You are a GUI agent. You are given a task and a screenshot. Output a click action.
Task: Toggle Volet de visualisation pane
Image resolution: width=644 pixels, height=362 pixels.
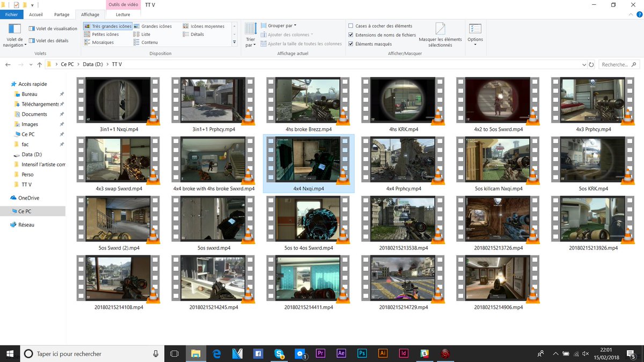53,28
